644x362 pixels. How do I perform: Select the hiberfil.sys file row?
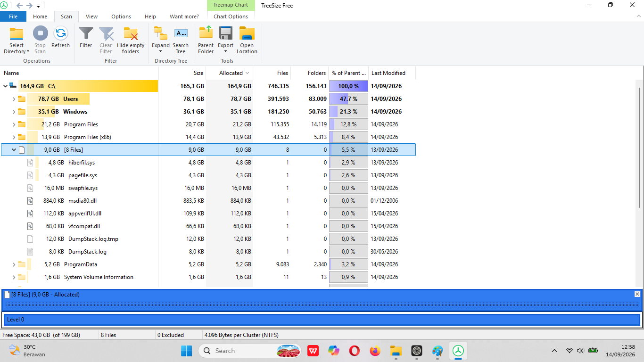[208, 163]
